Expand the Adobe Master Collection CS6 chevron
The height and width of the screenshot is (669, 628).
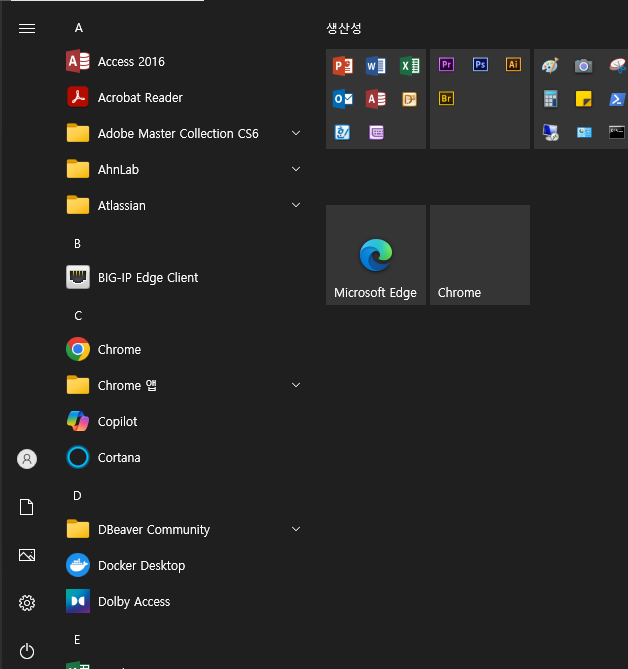[296, 133]
